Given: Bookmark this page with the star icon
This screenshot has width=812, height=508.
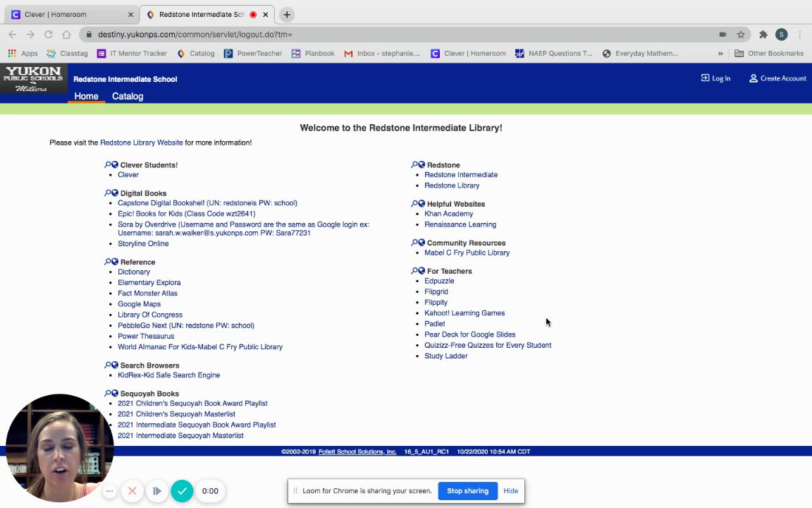Looking at the screenshot, I should [741, 34].
